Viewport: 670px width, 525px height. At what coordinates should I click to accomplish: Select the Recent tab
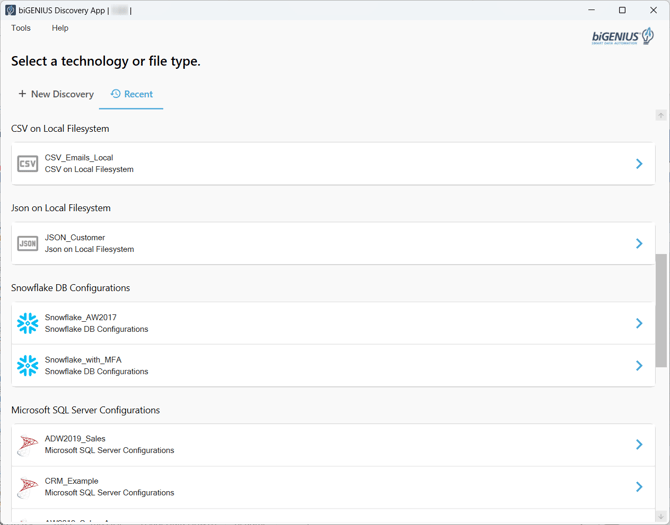coord(132,94)
